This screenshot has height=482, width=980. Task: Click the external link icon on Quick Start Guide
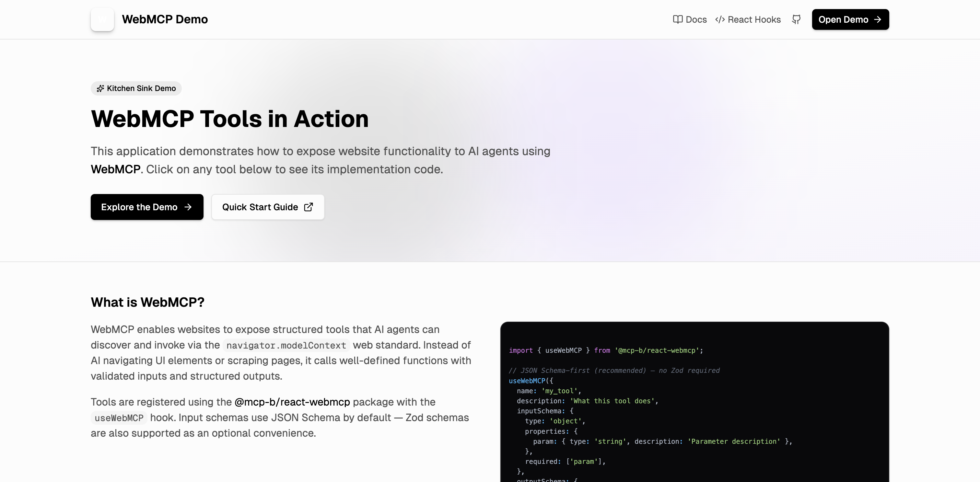coord(308,207)
